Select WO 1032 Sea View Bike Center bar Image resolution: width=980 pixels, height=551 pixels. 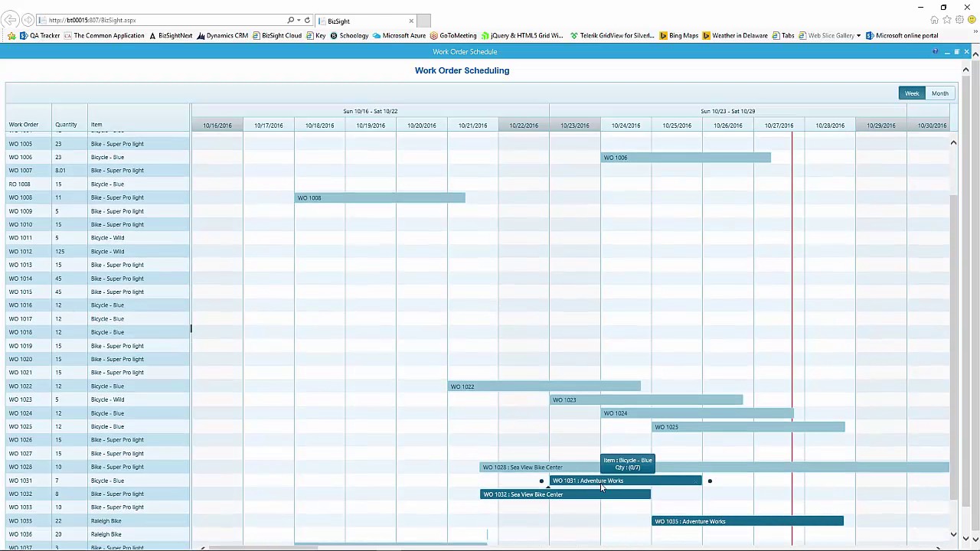pyautogui.click(x=566, y=494)
